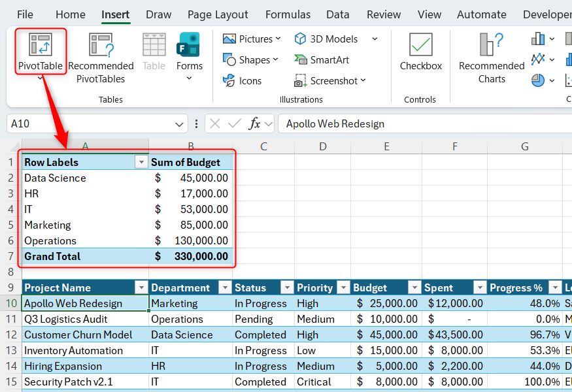Switch to the Data tab
572x392 pixels.
click(337, 14)
